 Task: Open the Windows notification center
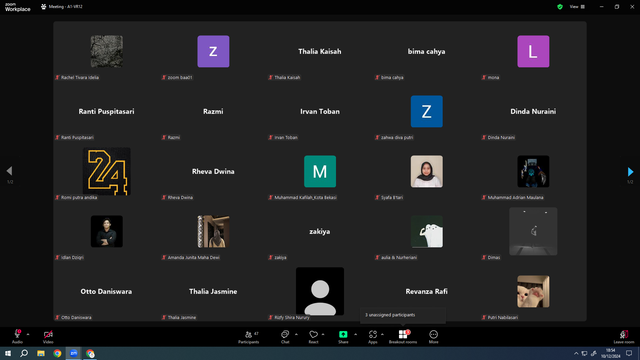(629, 353)
